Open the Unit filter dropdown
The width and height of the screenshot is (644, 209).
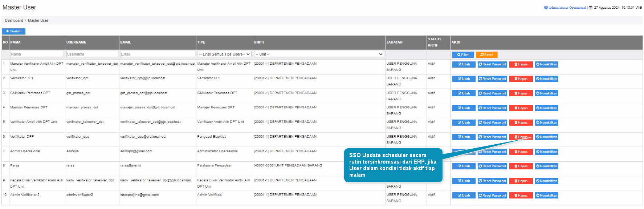(x=319, y=54)
